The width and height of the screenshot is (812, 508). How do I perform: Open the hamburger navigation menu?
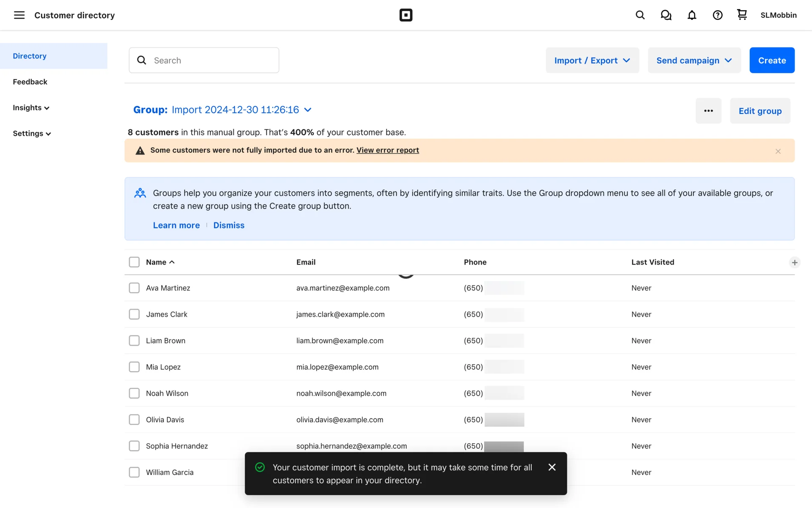[x=19, y=15]
